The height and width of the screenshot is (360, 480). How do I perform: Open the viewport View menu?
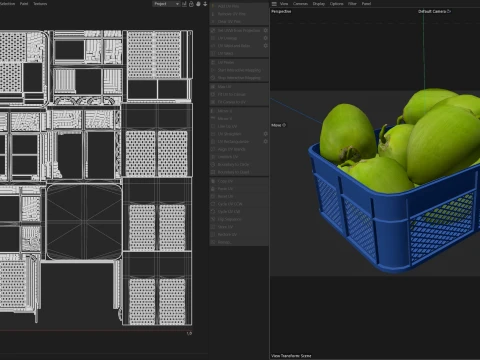[x=284, y=4]
